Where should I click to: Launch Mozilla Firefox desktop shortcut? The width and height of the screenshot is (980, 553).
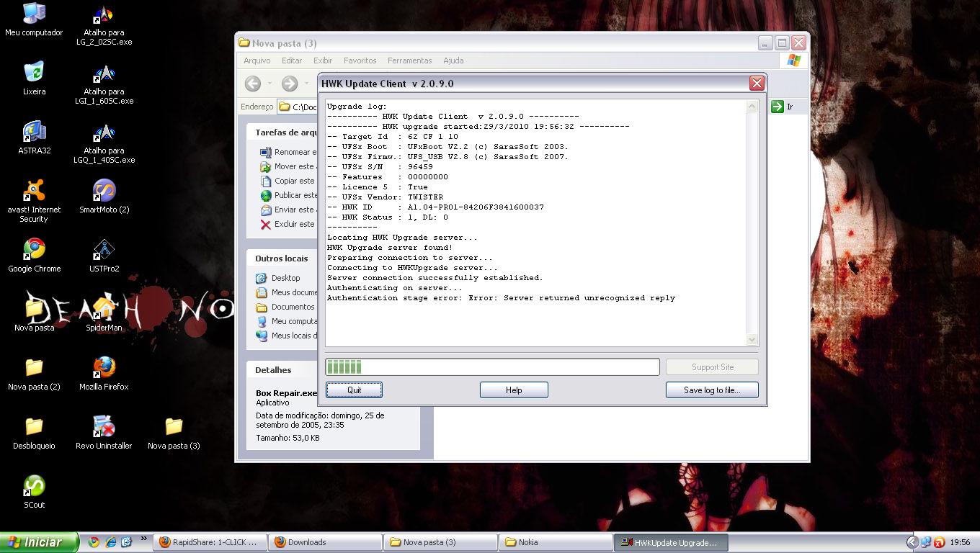click(104, 374)
